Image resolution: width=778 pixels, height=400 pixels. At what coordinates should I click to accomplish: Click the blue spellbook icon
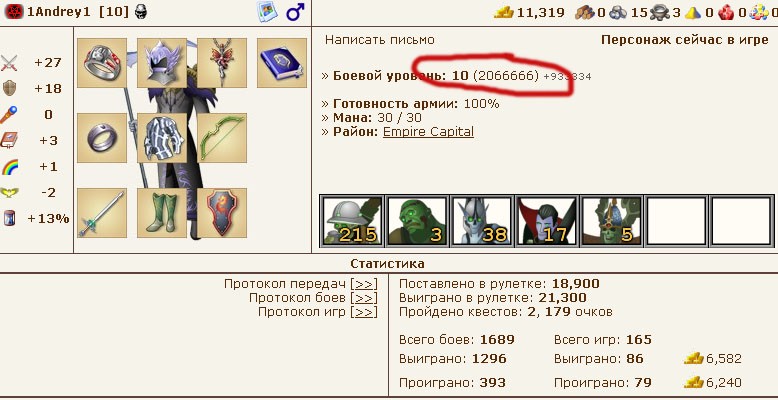(282, 63)
